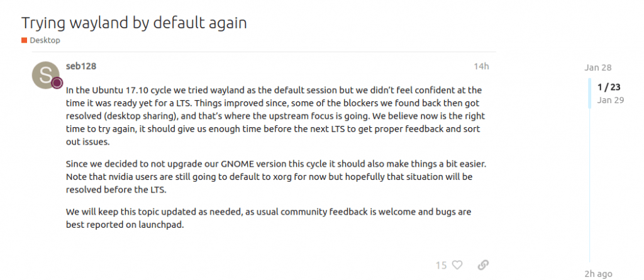
Task: Like the post with the heart icon
Action: point(457,265)
